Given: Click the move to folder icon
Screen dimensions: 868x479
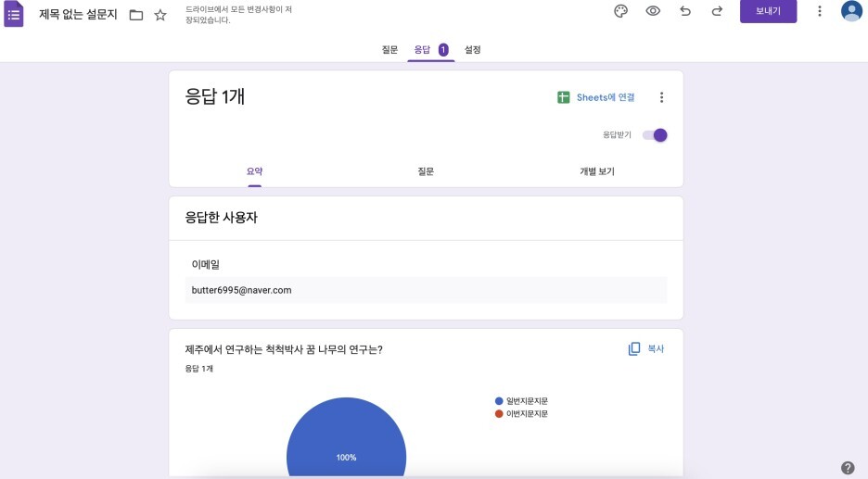Looking at the screenshot, I should pos(136,15).
